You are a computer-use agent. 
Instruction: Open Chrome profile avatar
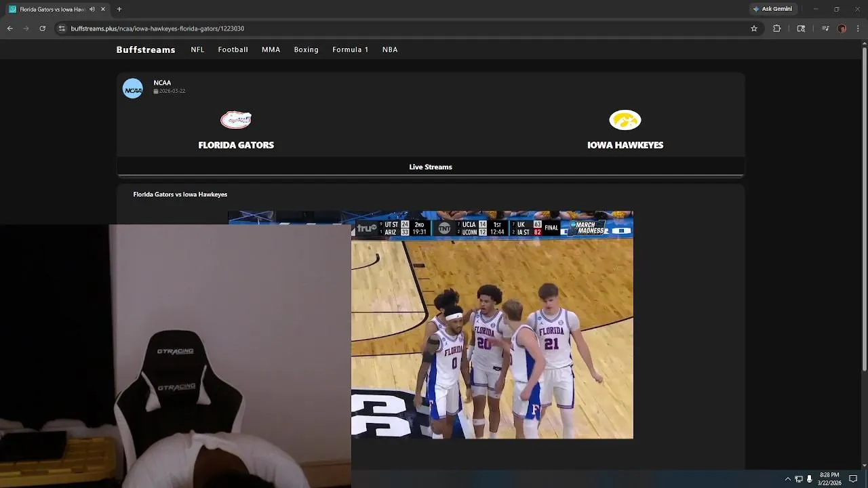pos(842,28)
